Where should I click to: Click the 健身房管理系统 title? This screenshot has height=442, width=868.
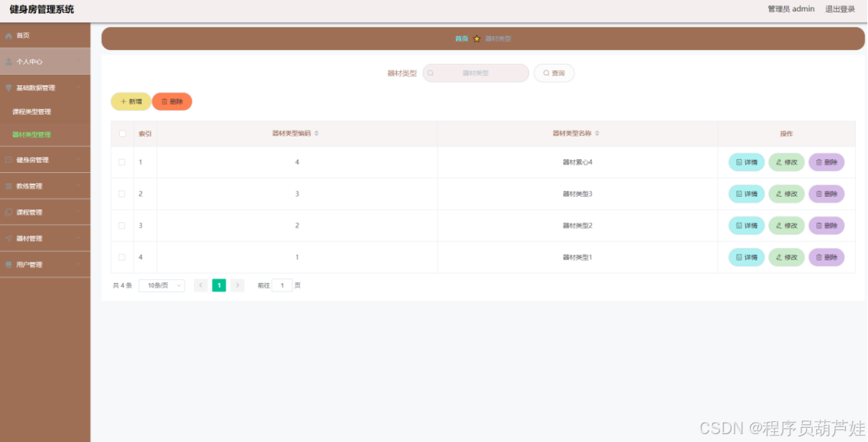(42, 9)
